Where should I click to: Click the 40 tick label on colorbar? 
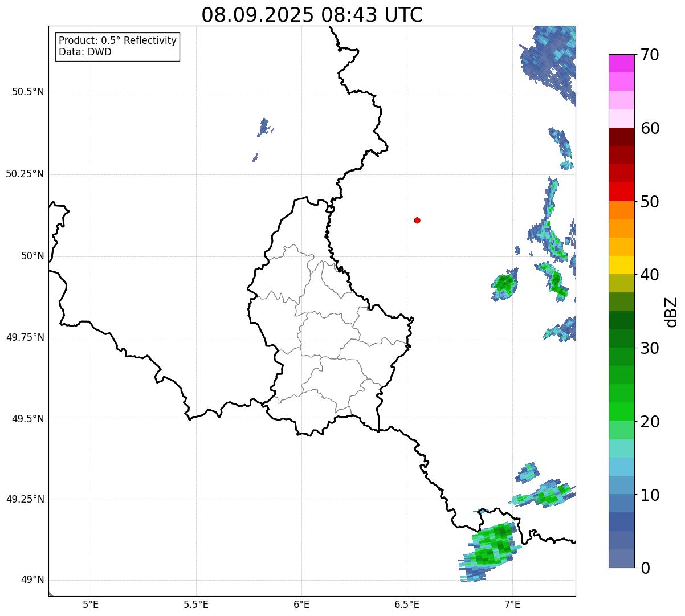coord(650,275)
